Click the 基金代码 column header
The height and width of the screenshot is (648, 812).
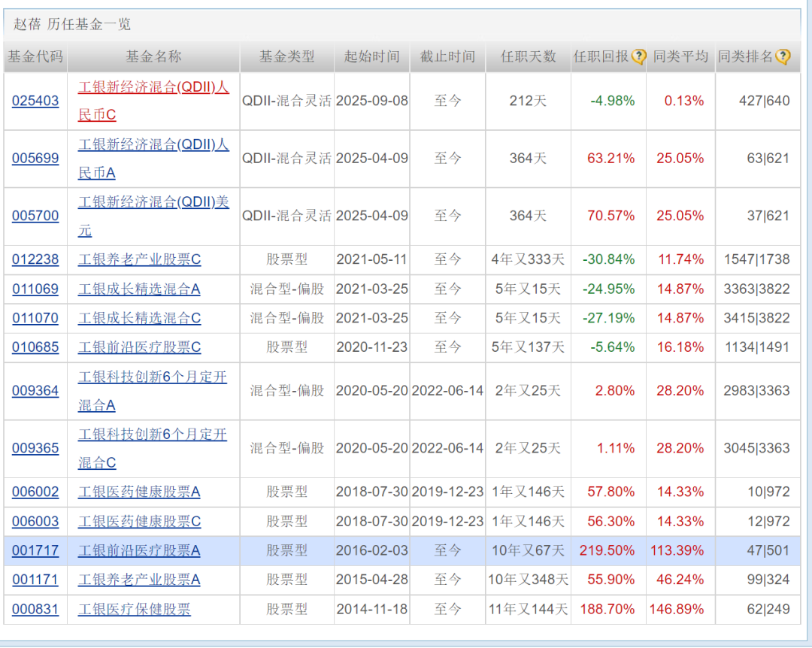[35, 56]
